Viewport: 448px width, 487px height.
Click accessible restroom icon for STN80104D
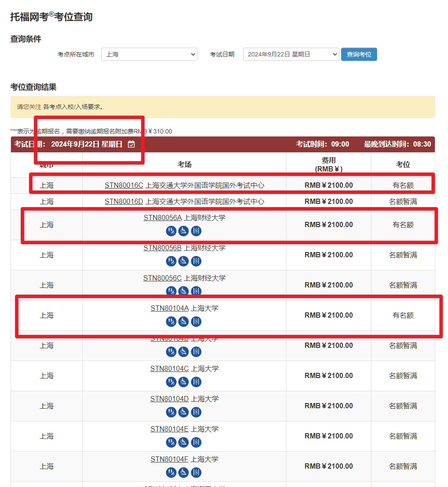coord(171,412)
